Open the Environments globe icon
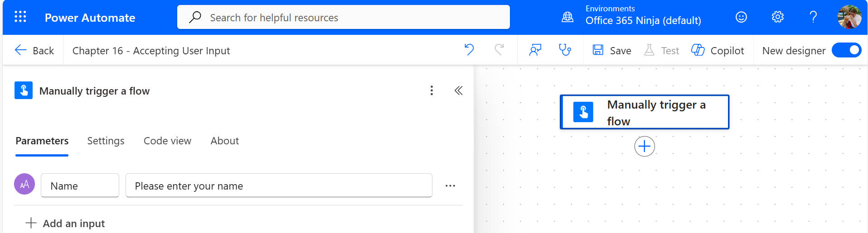The image size is (868, 233). pos(567,17)
